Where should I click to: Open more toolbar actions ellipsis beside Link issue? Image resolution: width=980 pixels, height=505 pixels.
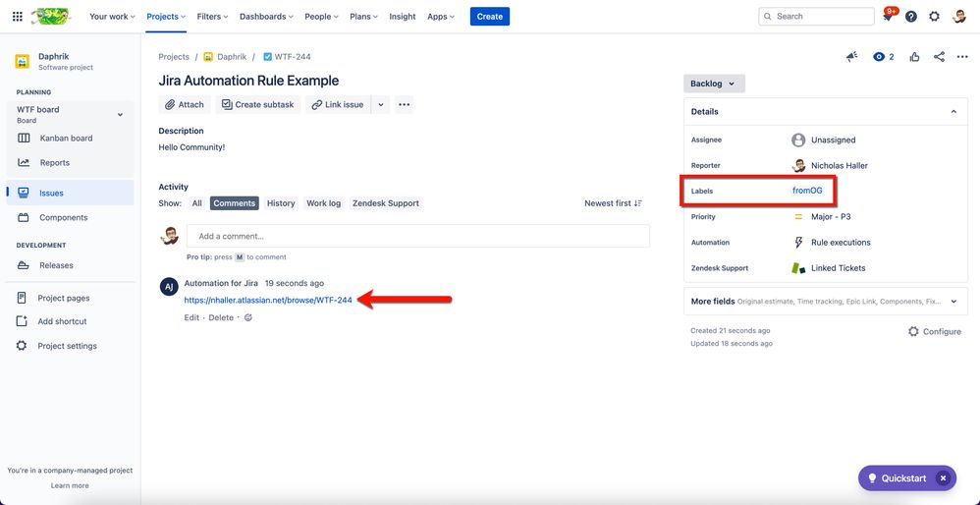tap(405, 104)
